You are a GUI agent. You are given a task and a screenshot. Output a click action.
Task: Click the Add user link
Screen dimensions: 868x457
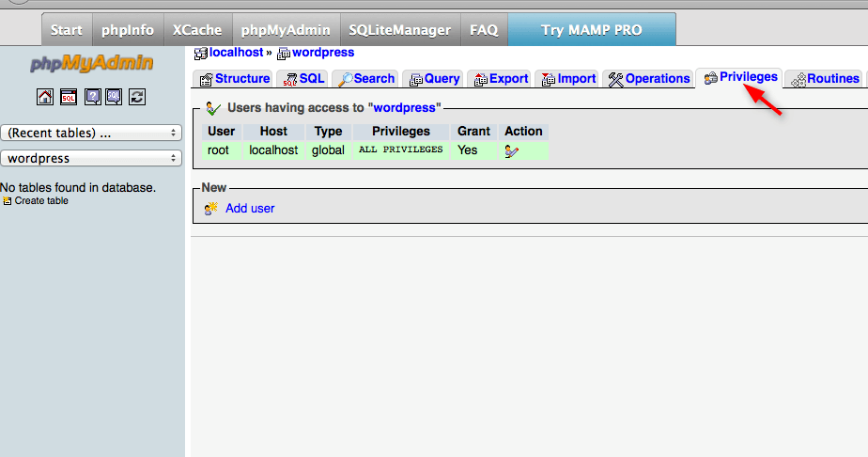(250, 208)
